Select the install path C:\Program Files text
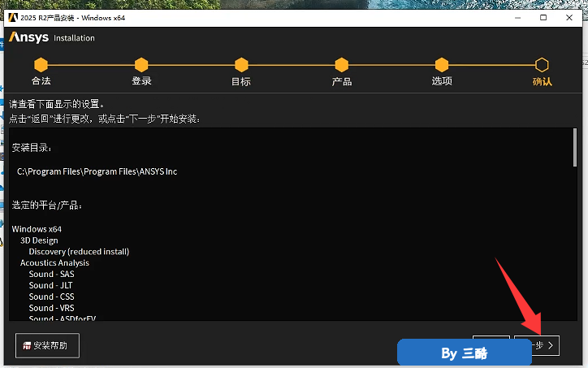Viewport: 588px width, 368px height. click(97, 171)
